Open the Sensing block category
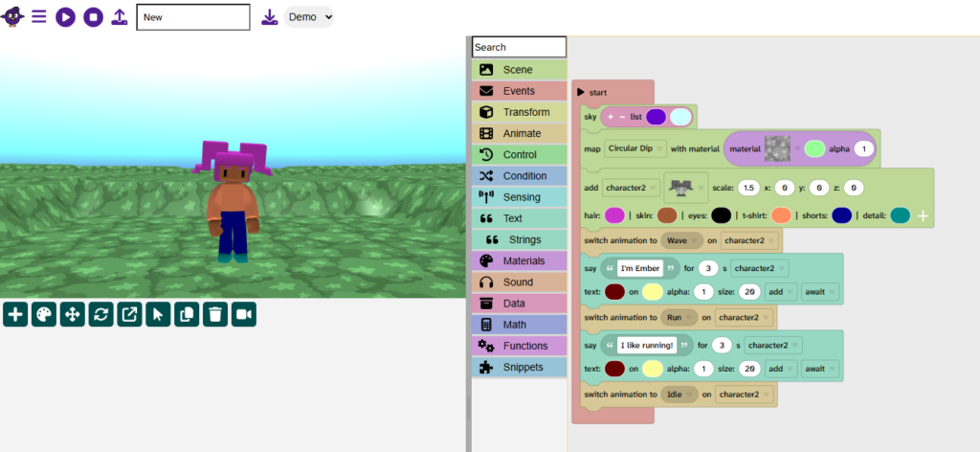980x452 pixels. point(520,197)
